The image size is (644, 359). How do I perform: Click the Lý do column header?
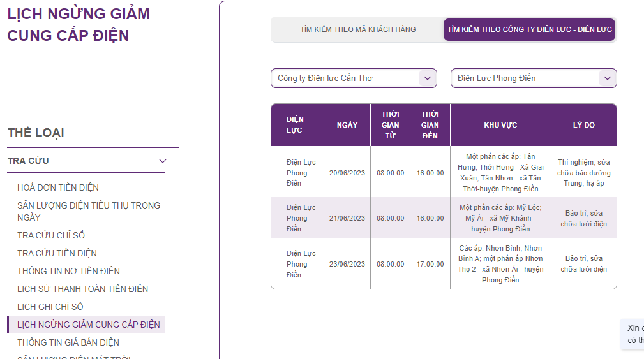[583, 125]
